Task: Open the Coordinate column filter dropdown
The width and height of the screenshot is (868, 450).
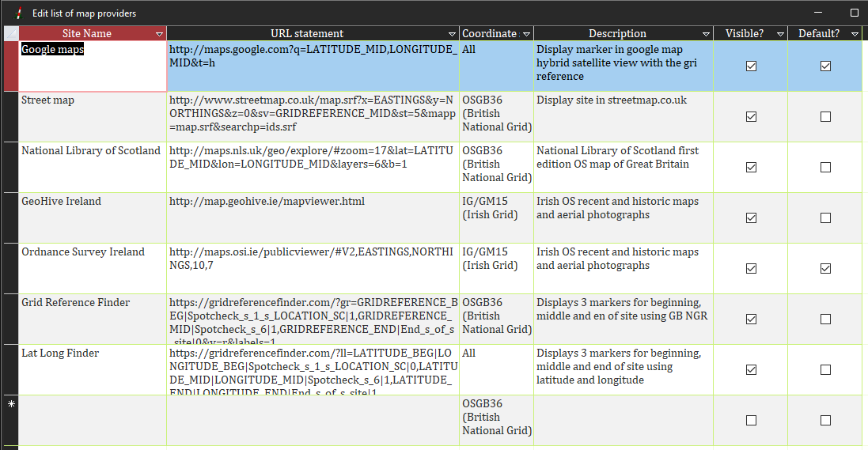Action: coord(526,34)
